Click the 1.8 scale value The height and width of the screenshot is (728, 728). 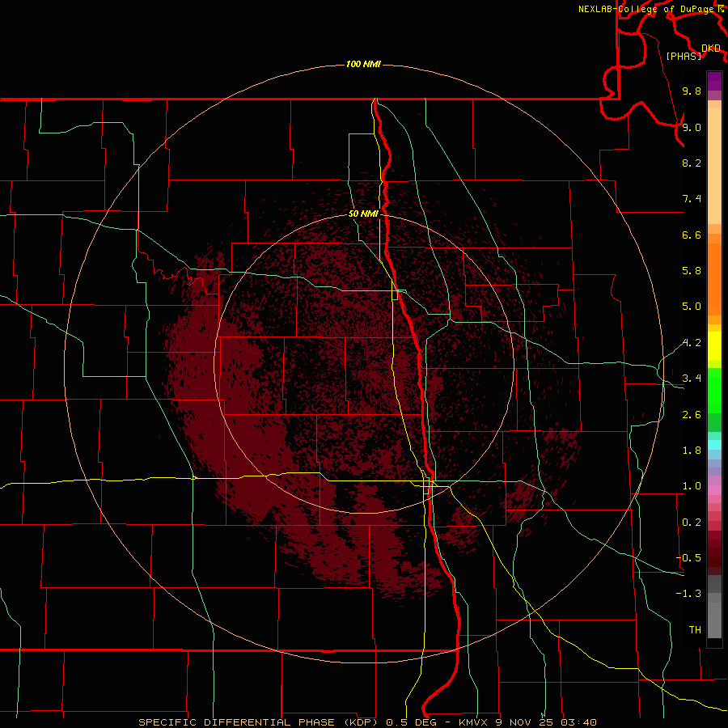pyautogui.click(x=692, y=451)
